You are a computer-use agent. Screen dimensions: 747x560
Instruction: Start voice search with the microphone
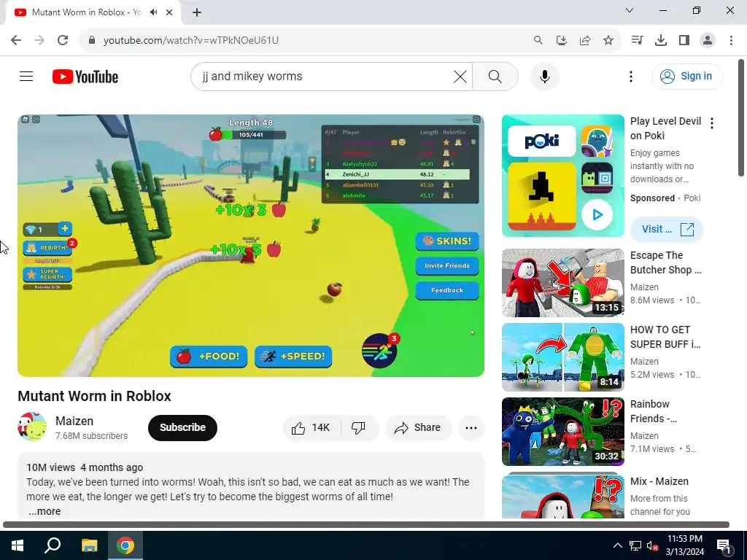click(544, 76)
